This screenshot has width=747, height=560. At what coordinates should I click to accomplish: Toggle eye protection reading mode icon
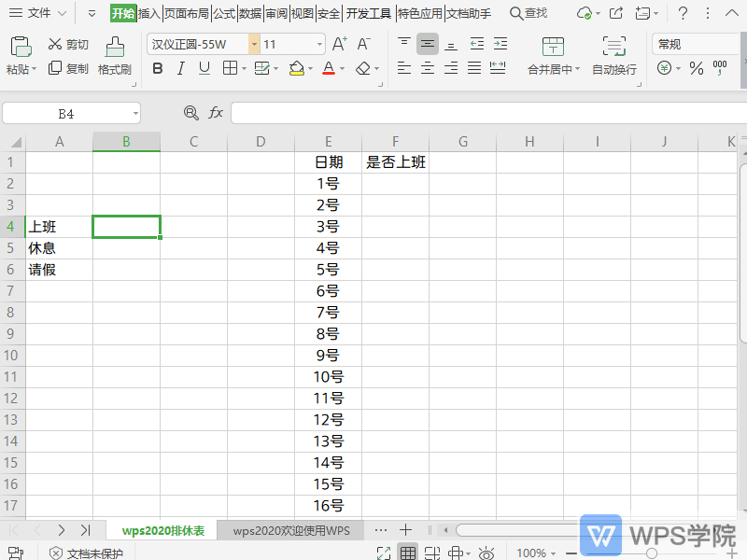point(486,553)
